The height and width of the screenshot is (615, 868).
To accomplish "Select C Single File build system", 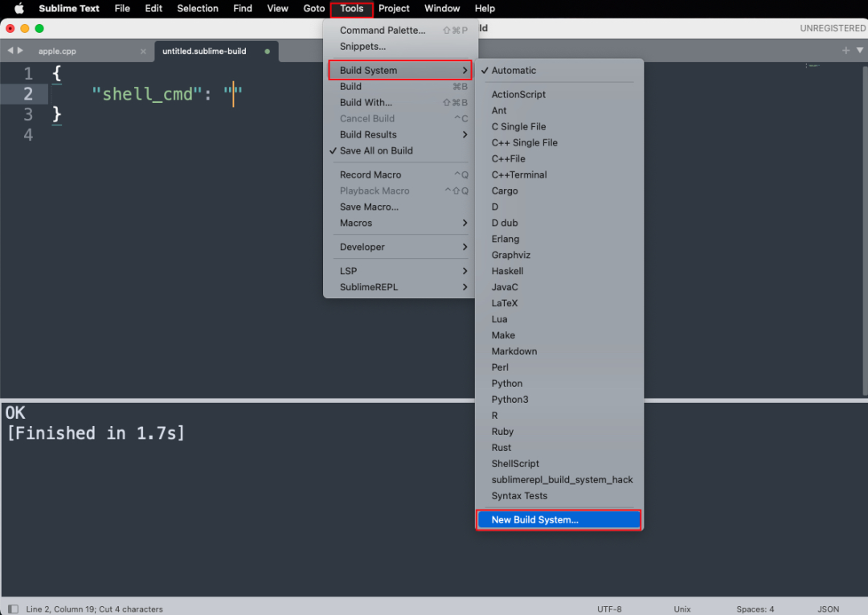I will (x=559, y=126).
